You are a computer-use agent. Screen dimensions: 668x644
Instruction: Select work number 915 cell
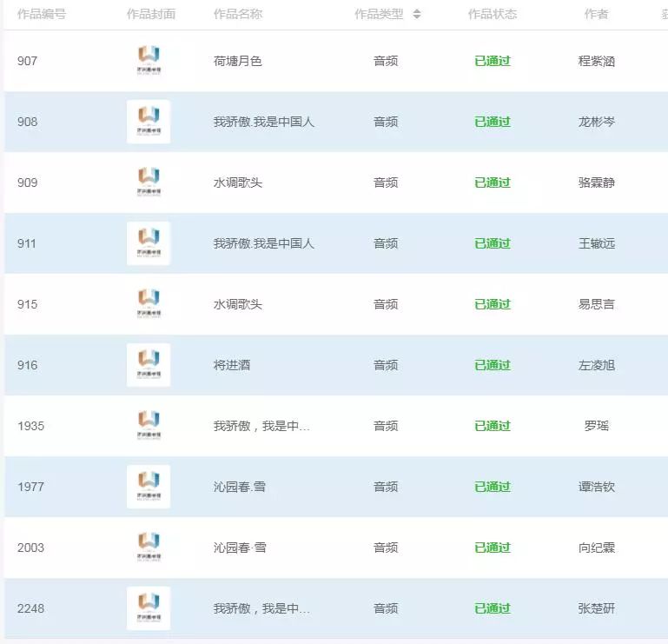pos(27,304)
